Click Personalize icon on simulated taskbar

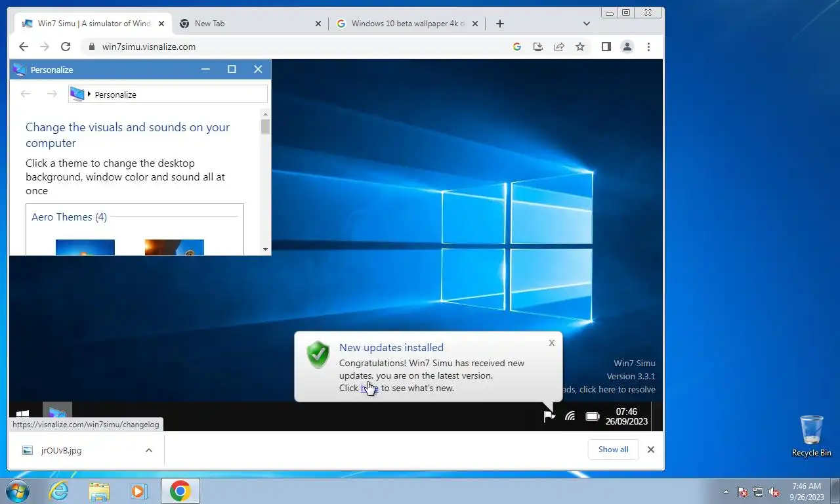[x=57, y=415]
